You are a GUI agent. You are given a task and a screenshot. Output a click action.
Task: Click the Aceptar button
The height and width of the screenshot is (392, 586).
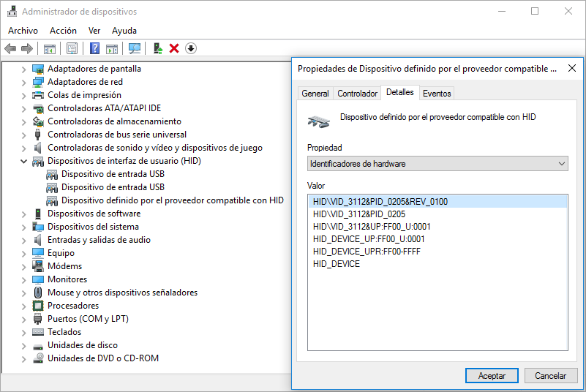click(492, 376)
